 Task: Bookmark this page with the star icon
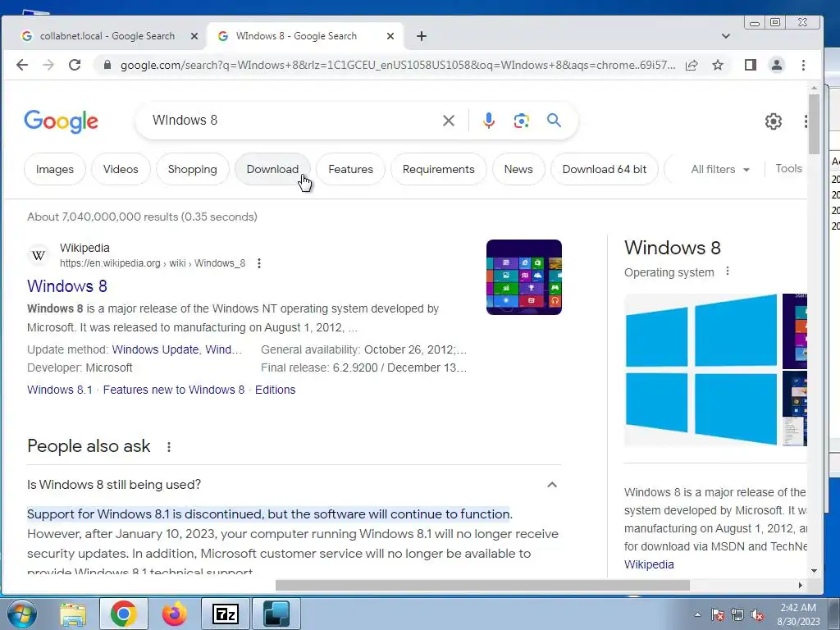pyautogui.click(x=718, y=65)
